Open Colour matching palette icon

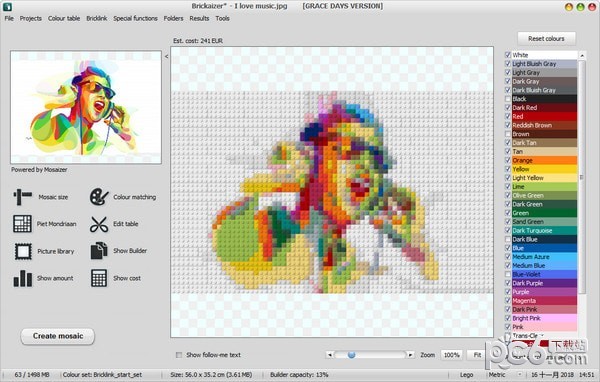point(99,197)
